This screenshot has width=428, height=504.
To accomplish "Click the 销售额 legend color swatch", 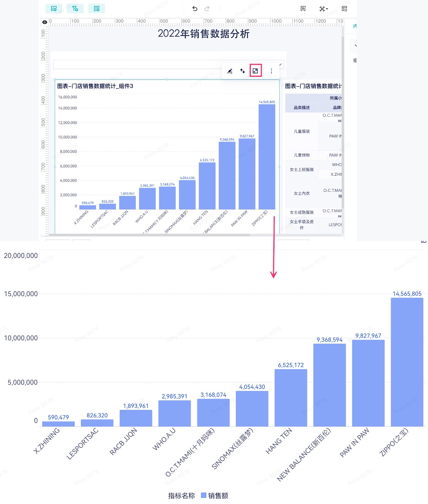I will (204, 495).
